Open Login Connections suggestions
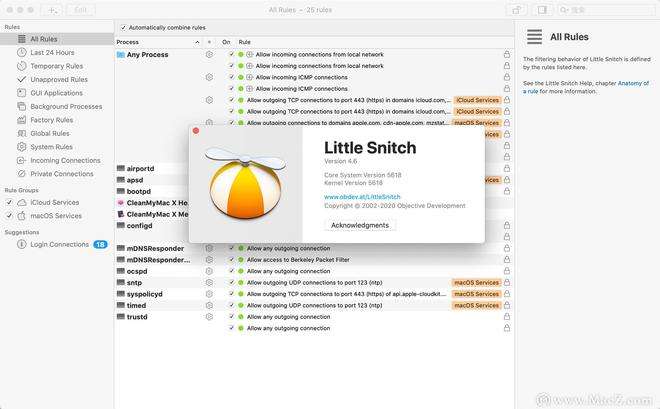Viewport: 660px width, 409px height. click(57, 244)
